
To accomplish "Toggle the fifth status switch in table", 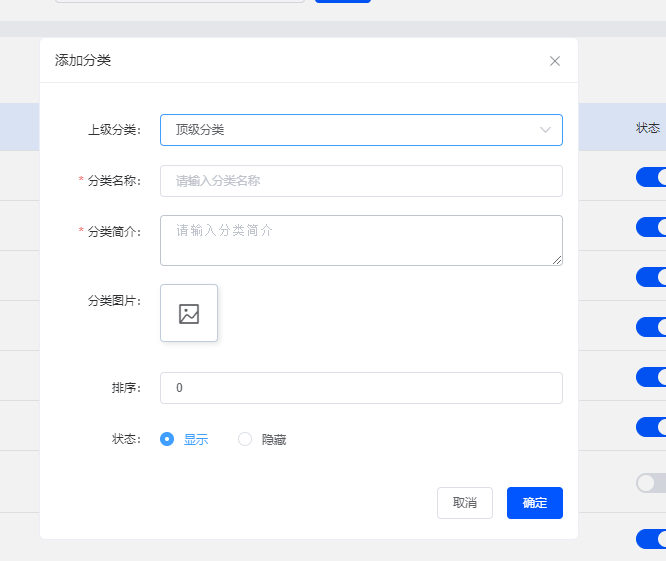I will point(651,377).
